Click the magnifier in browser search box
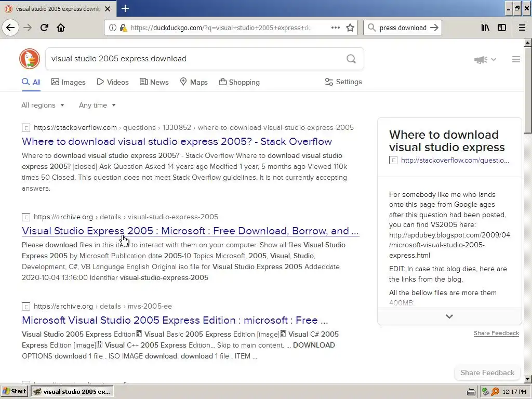 point(372,28)
